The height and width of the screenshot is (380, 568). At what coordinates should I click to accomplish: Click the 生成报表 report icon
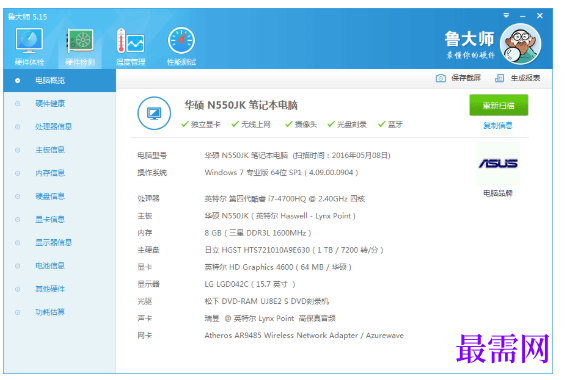(500, 78)
